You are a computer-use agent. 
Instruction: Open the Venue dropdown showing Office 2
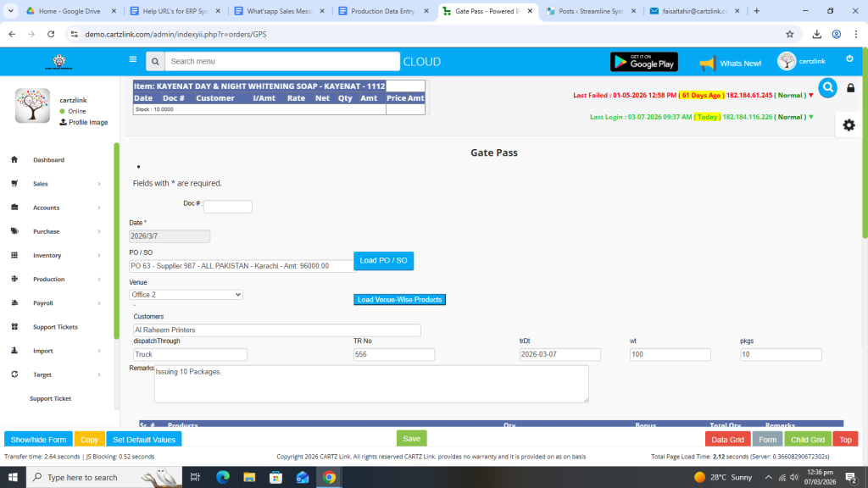(x=186, y=295)
